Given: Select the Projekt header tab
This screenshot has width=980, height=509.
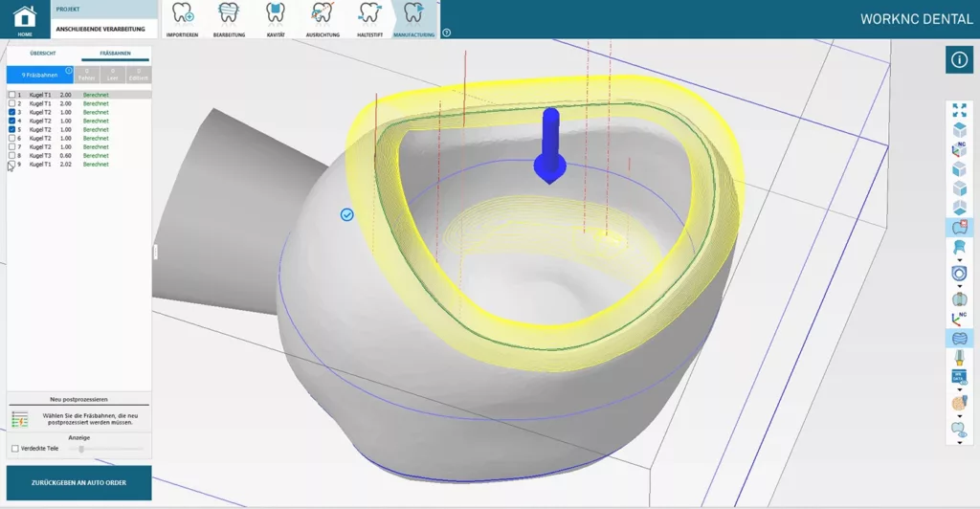Looking at the screenshot, I should coord(104,10).
